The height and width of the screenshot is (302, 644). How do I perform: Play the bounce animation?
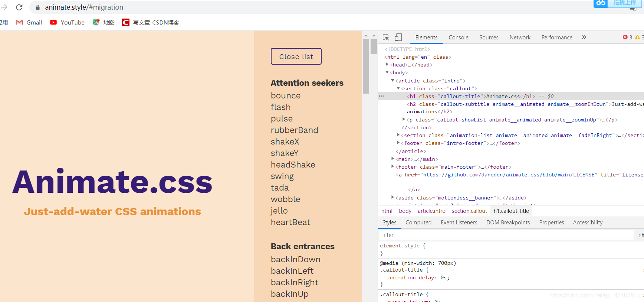(x=286, y=95)
